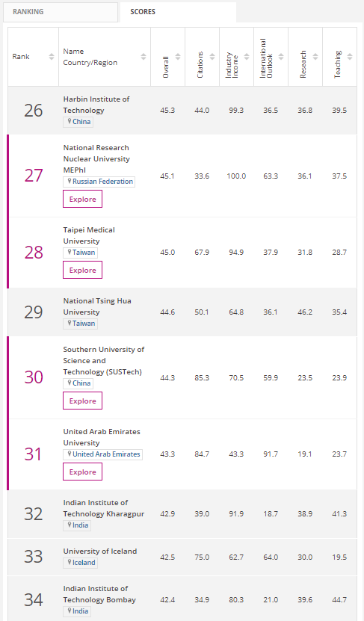The image size is (364, 621).
Task: Switch to the RANKING tab
Action: point(61,12)
